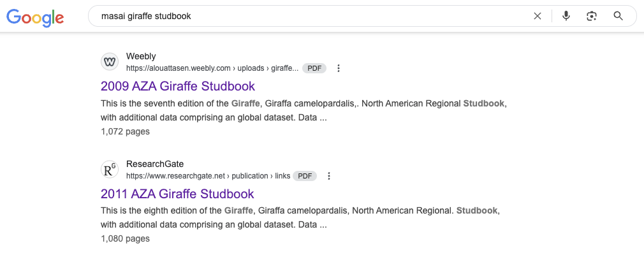
Task: Click the Weebly site name
Action: coord(141,56)
